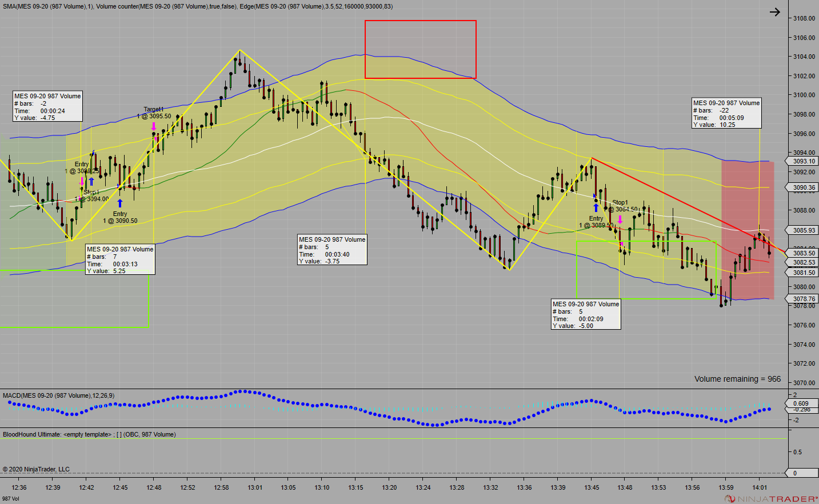Click the magenta down arrow under Target1

click(154, 126)
